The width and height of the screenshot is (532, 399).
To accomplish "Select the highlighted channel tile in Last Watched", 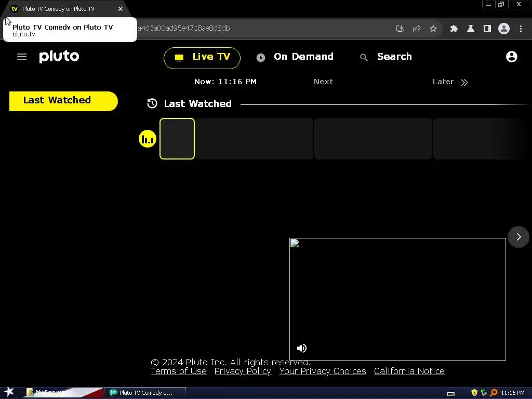I will [x=177, y=138].
